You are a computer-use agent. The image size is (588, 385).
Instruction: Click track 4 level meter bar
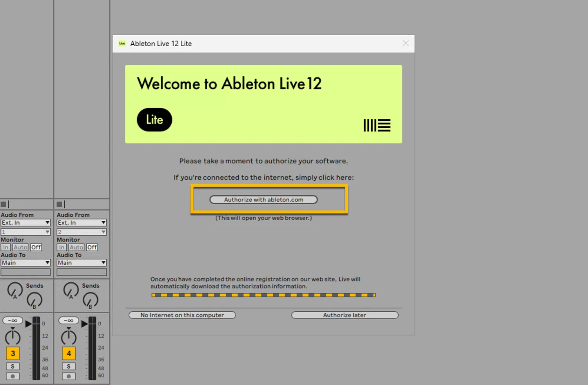pyautogui.click(x=92, y=348)
